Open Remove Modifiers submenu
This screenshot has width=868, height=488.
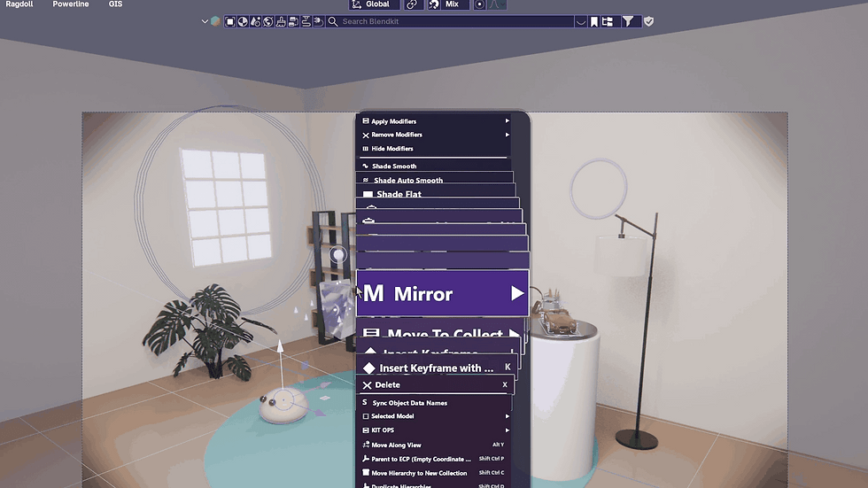pyautogui.click(x=435, y=135)
